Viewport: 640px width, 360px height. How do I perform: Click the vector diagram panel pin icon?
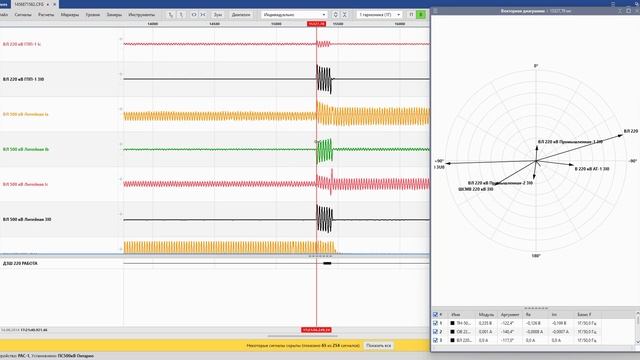pos(620,11)
